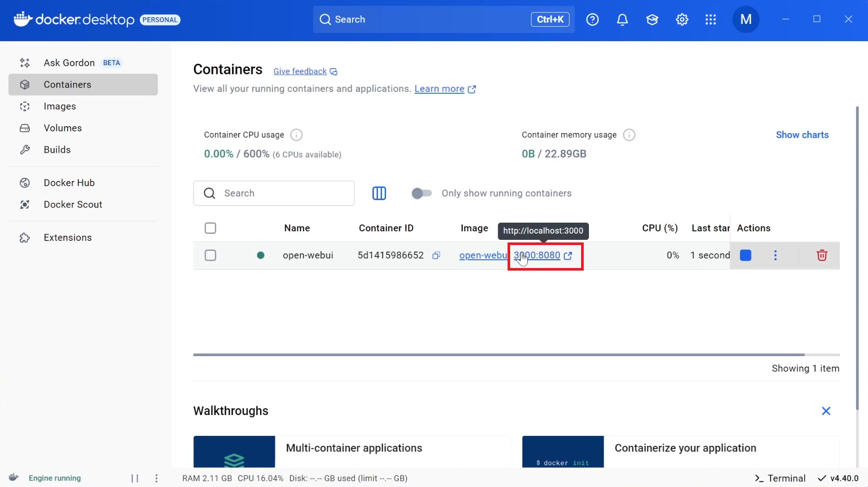
Task: Open Volumes in sidebar
Action: pos(63,128)
